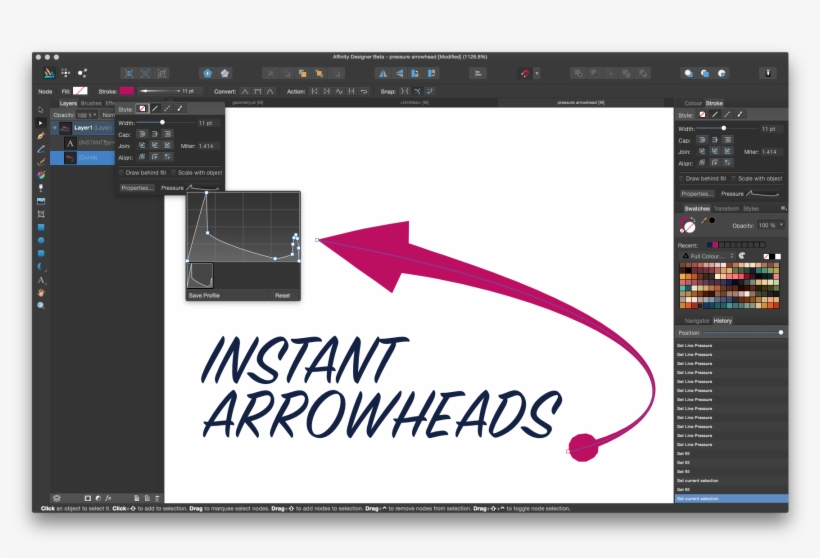
Task: Select the Zoom magnifier tool
Action: point(41,305)
